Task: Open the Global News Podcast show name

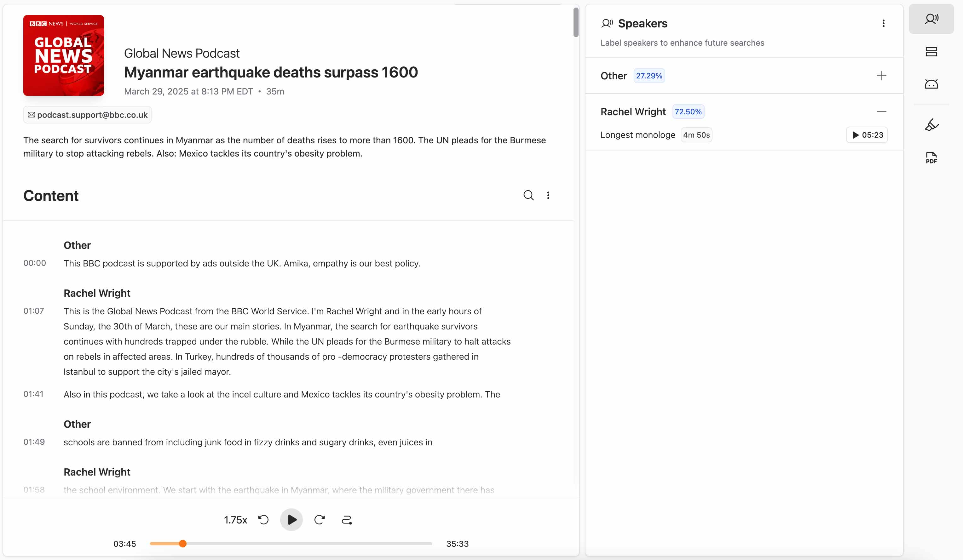Action: [182, 53]
